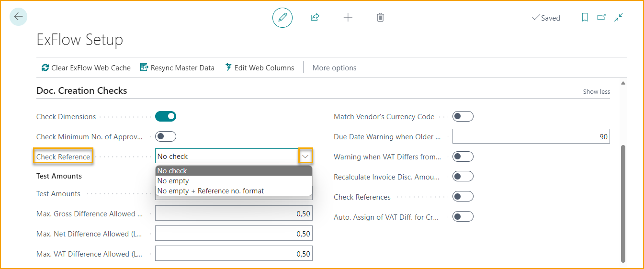The height and width of the screenshot is (269, 644).
Task: Turn off Check Dimensions toggle
Action: click(166, 116)
